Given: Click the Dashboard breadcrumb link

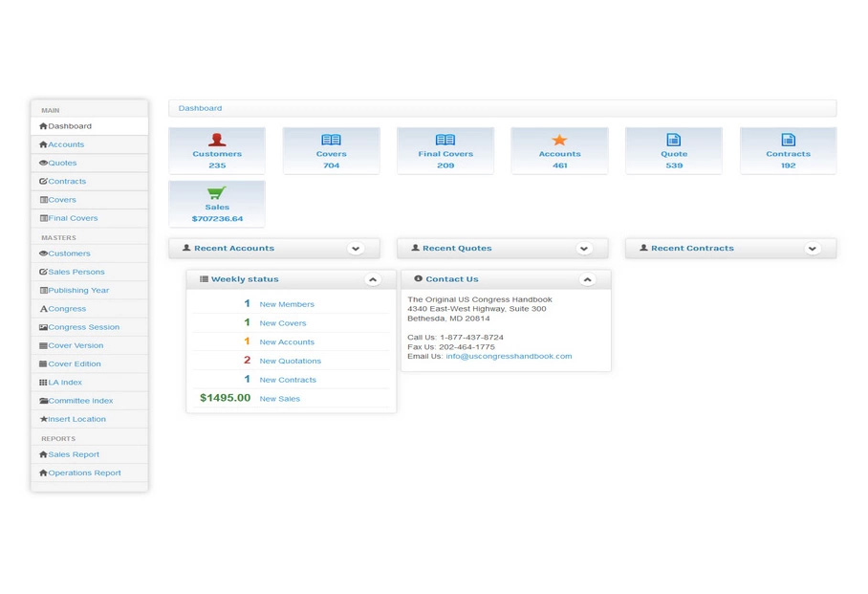Looking at the screenshot, I should [200, 109].
